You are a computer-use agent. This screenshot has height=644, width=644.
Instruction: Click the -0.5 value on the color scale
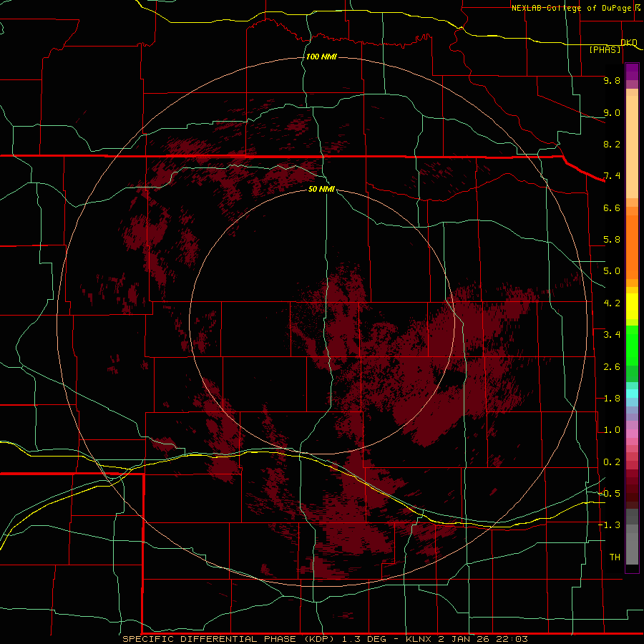pyautogui.click(x=609, y=493)
